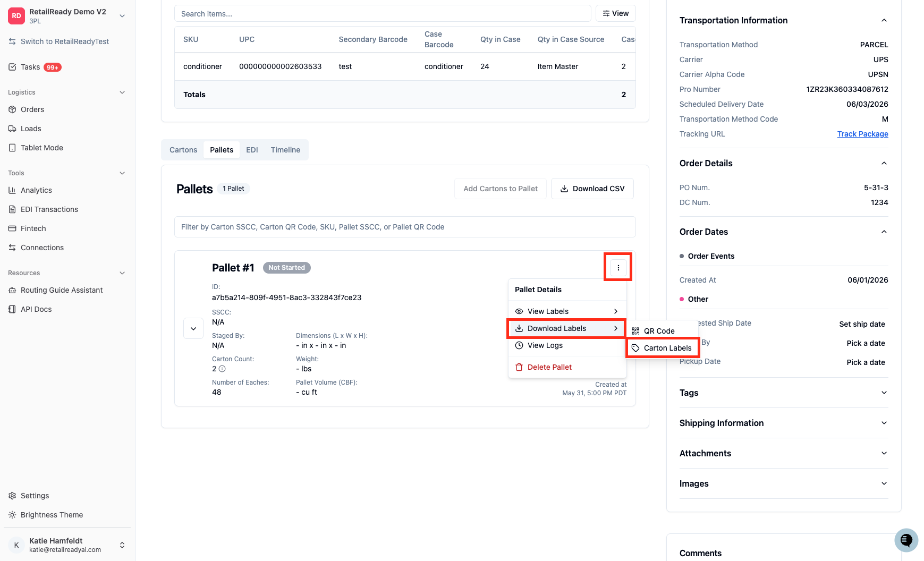Click the pallet filter input field
This screenshot has width=924, height=561.
pyautogui.click(x=405, y=227)
